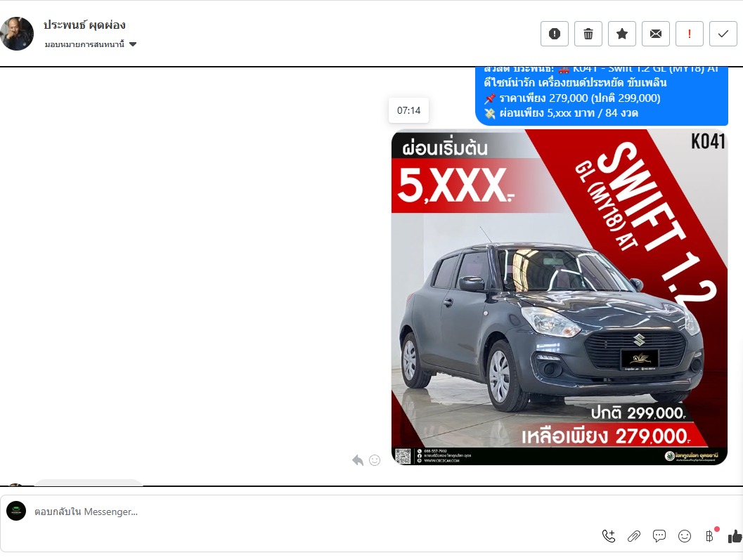Image resolution: width=743 pixels, height=560 pixels.
Task: Click phone call request icon
Action: coord(609,536)
